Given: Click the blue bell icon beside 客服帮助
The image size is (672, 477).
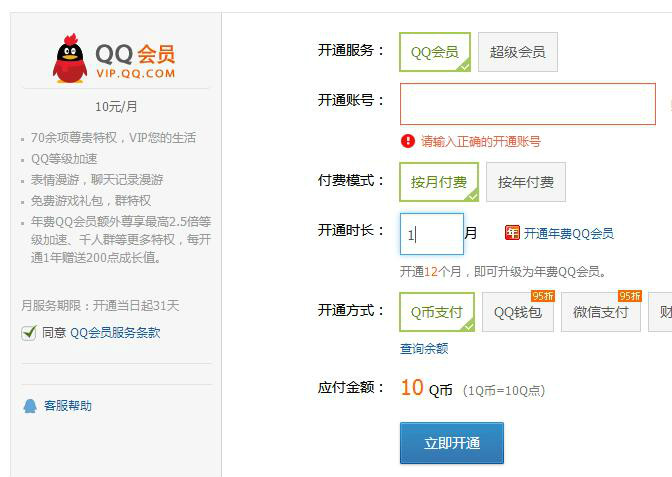Looking at the screenshot, I should (x=30, y=406).
